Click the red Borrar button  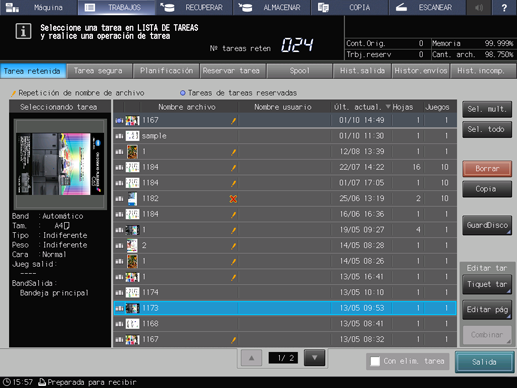point(487,169)
